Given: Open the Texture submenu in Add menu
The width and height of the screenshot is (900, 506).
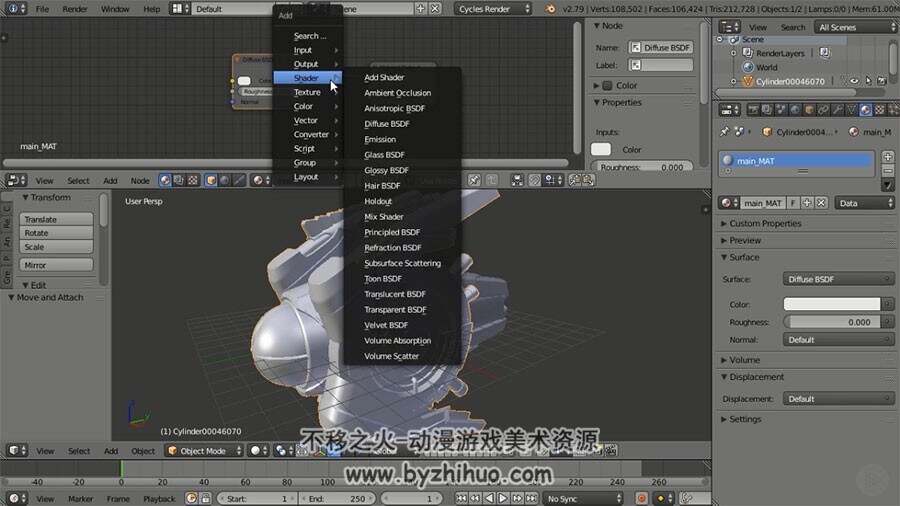Looking at the screenshot, I should [308, 92].
